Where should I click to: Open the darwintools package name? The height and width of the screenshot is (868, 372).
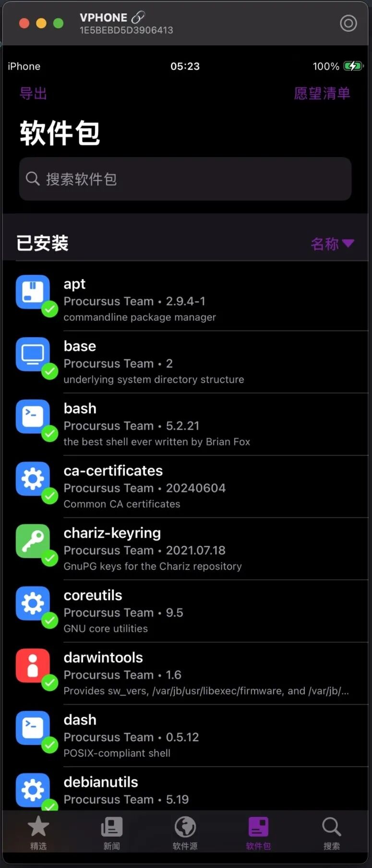pyautogui.click(x=103, y=658)
